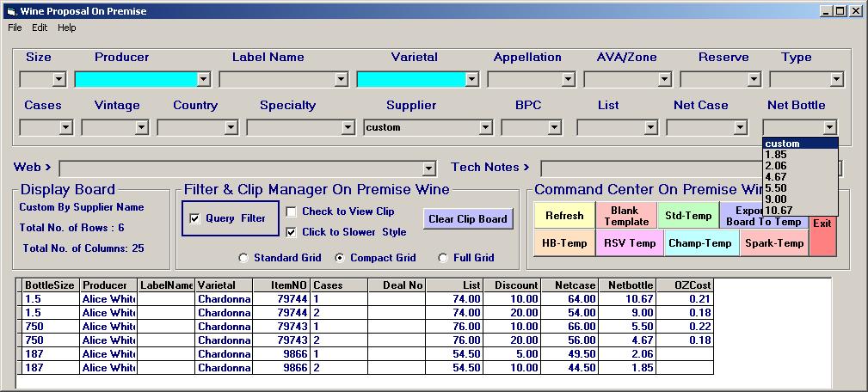This screenshot has width=868, height=392.
Task: Choose 10.67 in the Net Bottle list
Action: pyautogui.click(x=800, y=210)
